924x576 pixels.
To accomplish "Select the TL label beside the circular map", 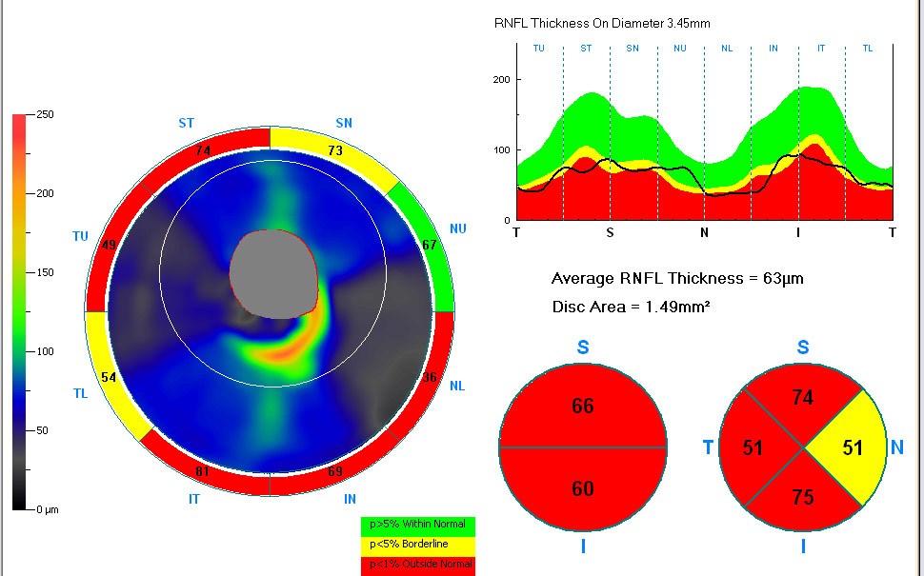I will [x=80, y=393].
